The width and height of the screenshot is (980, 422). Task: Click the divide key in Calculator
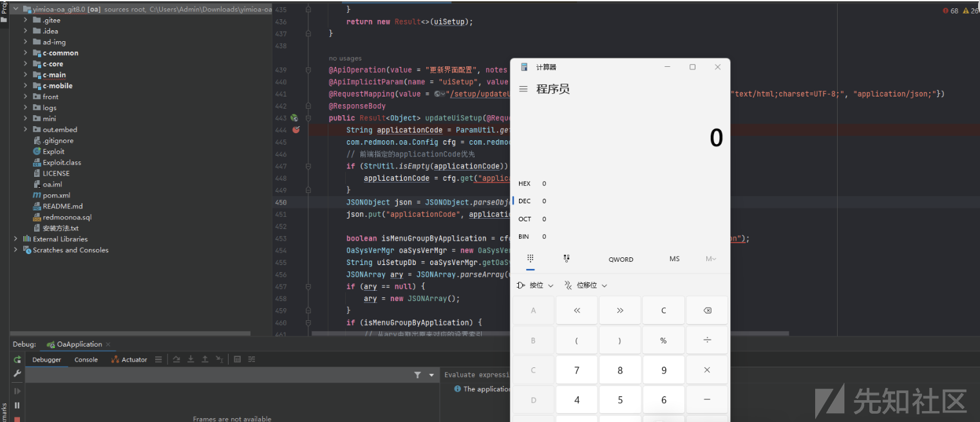click(707, 340)
